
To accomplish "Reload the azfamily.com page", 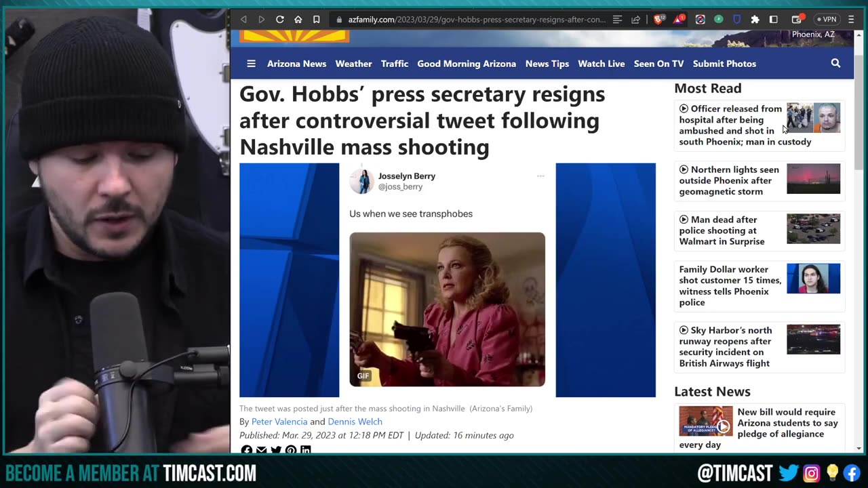I will pyautogui.click(x=279, y=20).
